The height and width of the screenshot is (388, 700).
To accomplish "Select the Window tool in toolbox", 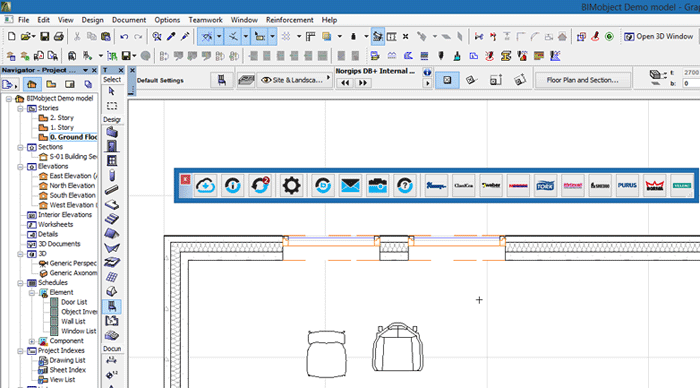I will [x=112, y=161].
